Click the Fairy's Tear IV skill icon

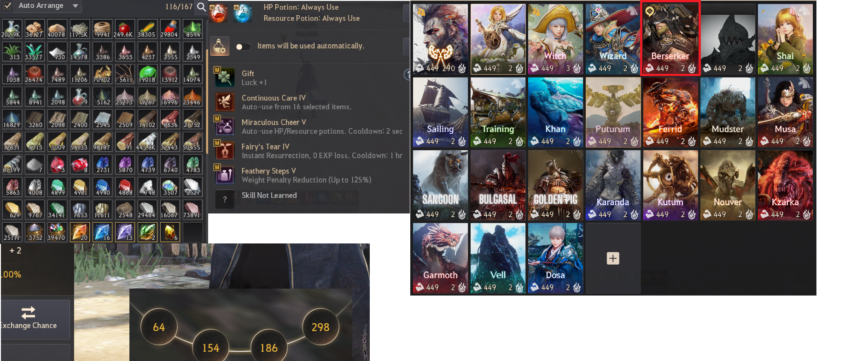click(225, 151)
